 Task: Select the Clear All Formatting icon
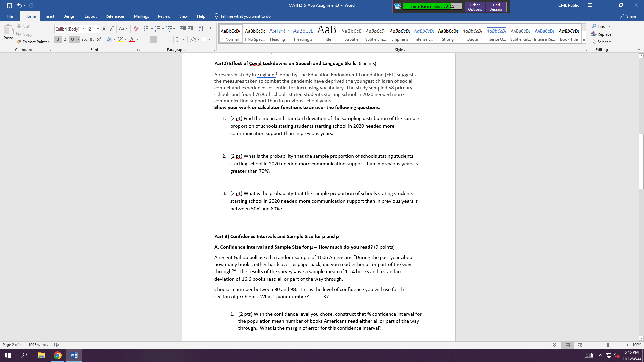(x=136, y=29)
